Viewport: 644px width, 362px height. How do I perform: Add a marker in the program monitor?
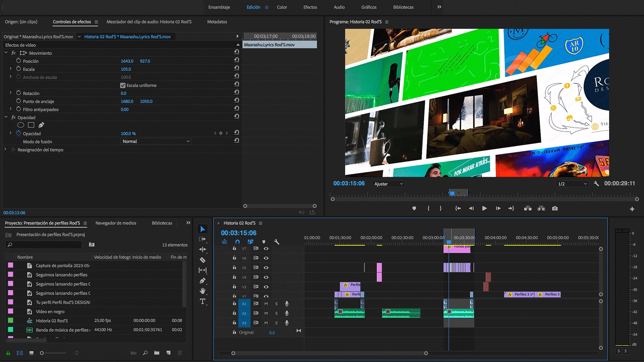tap(414, 208)
